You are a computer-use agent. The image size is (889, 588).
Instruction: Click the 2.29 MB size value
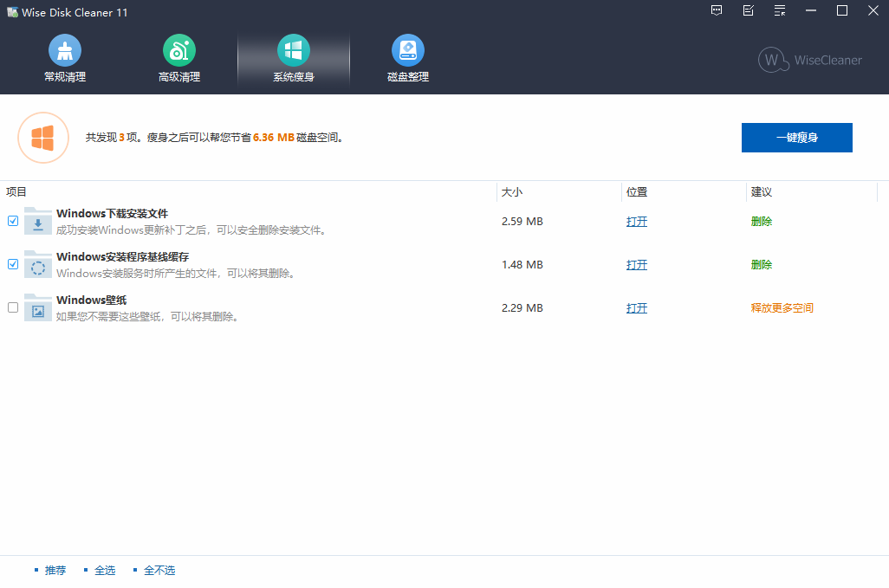tap(522, 308)
